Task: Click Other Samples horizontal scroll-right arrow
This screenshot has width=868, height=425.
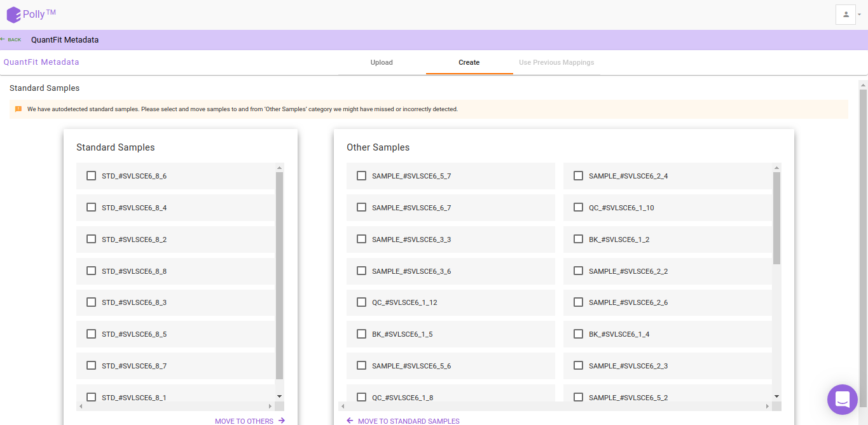Action: click(767, 406)
